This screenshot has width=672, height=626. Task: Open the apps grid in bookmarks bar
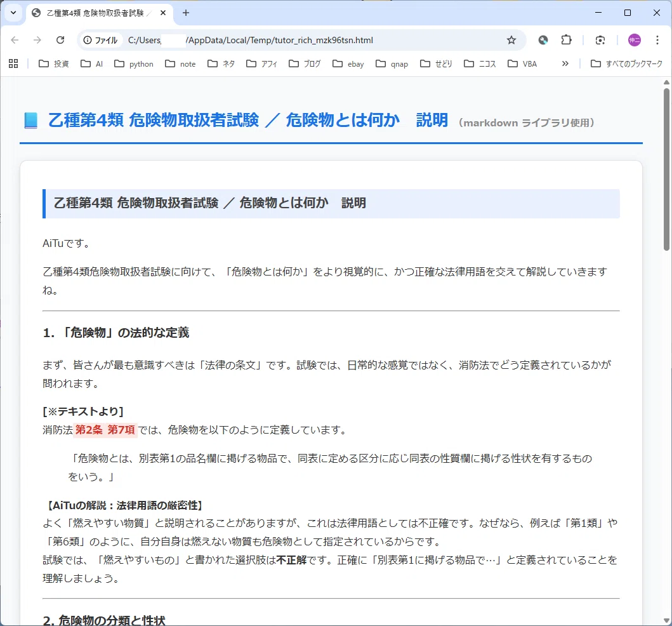(x=13, y=64)
